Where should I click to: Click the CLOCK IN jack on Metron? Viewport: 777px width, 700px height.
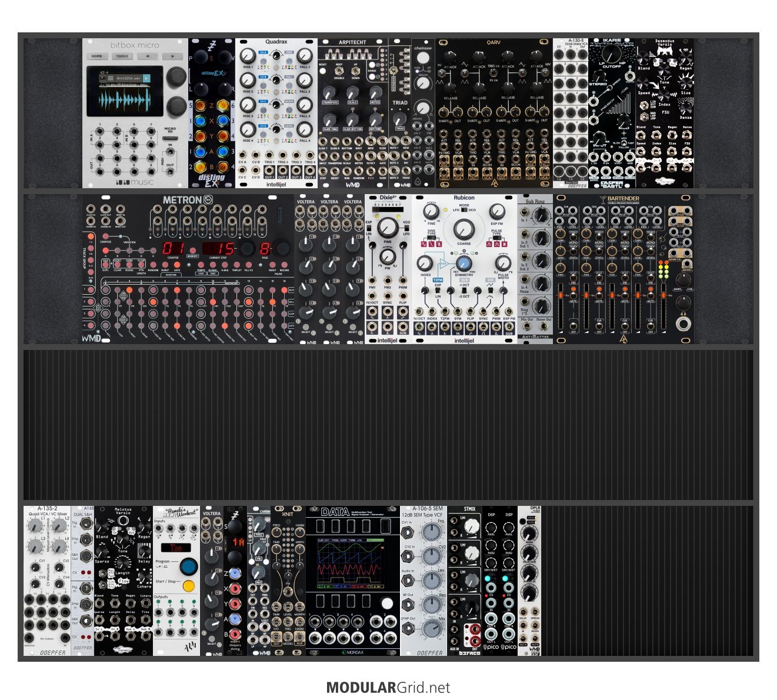91,208
